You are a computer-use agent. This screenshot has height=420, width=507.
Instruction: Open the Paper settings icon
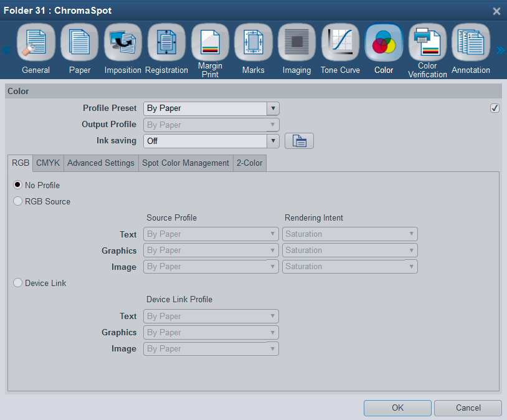[x=80, y=42]
